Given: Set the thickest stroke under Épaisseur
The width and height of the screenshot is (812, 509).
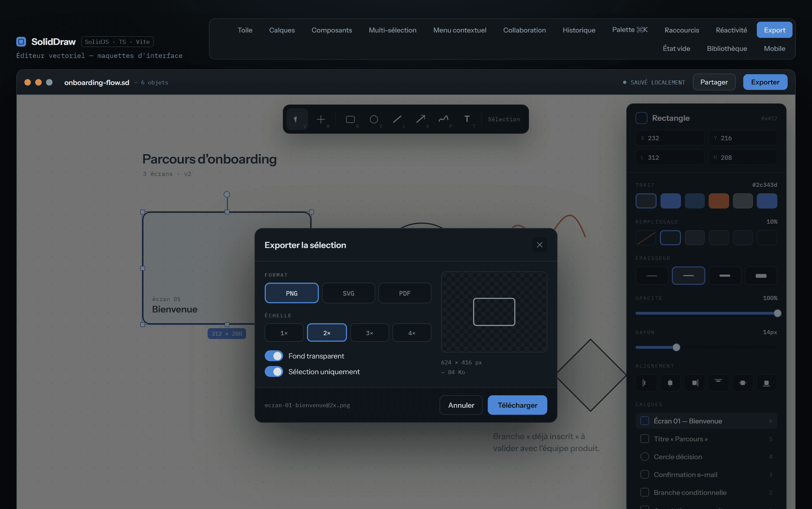Looking at the screenshot, I should [x=761, y=276].
